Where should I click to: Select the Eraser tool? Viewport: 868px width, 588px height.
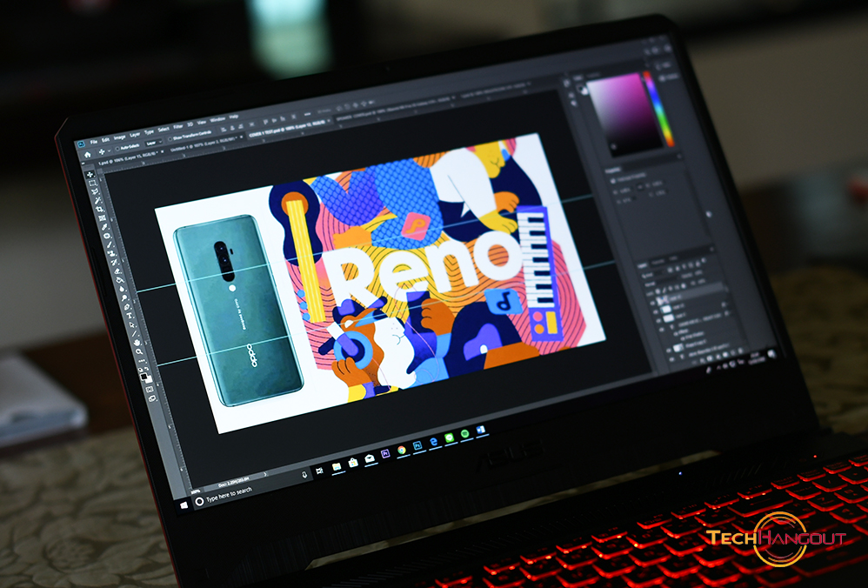tap(117, 271)
